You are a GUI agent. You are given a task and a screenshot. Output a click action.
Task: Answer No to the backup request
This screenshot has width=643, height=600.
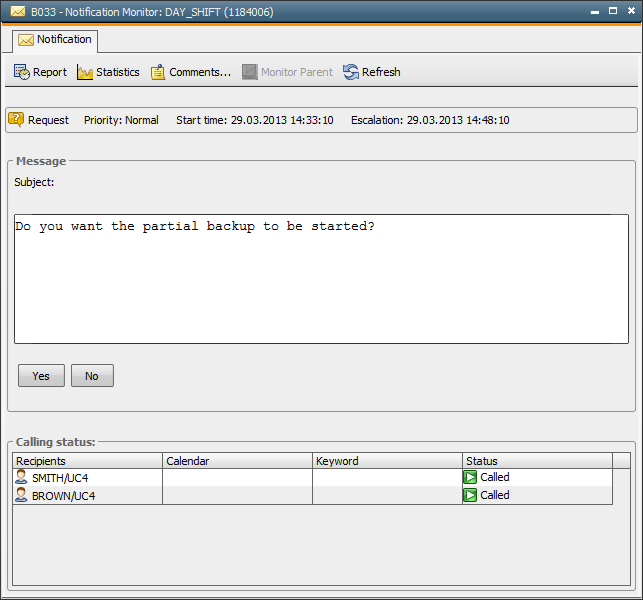(92, 376)
